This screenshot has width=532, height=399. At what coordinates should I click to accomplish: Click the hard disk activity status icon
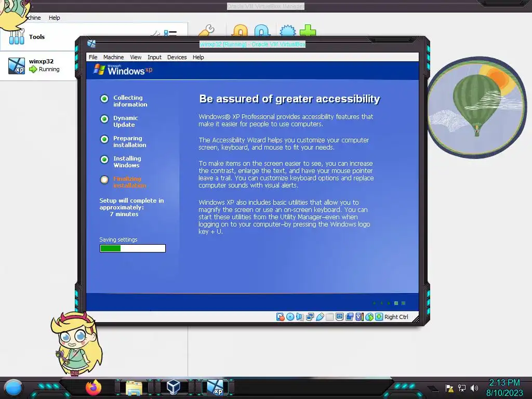click(x=280, y=317)
